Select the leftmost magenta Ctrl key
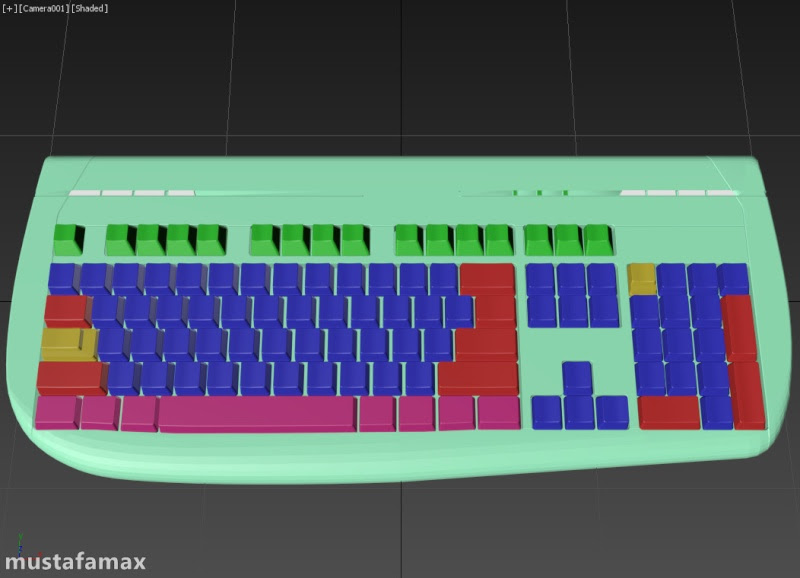 58,412
